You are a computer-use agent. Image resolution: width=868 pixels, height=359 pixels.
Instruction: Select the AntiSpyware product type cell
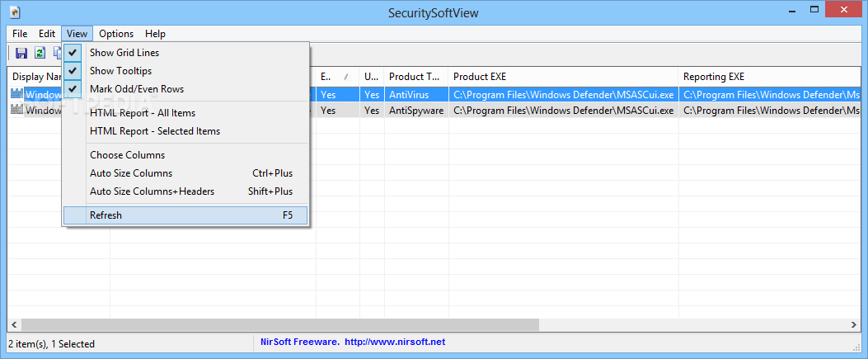tap(416, 111)
